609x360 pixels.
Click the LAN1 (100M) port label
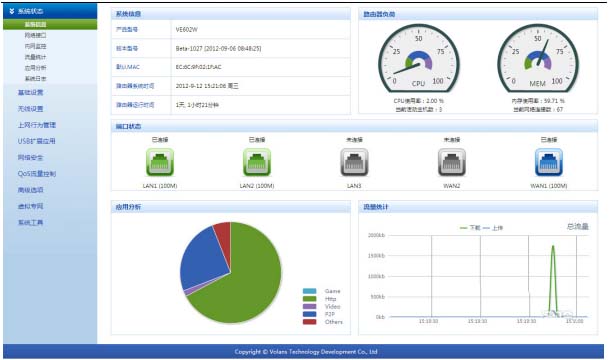click(160, 186)
